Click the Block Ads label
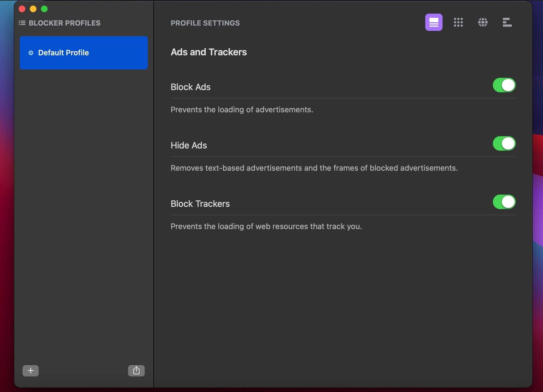 coord(190,87)
